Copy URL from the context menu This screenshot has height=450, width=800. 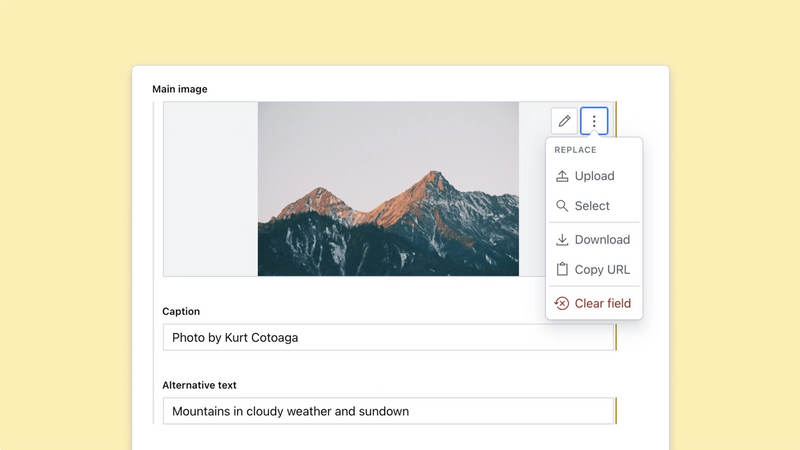(594, 269)
